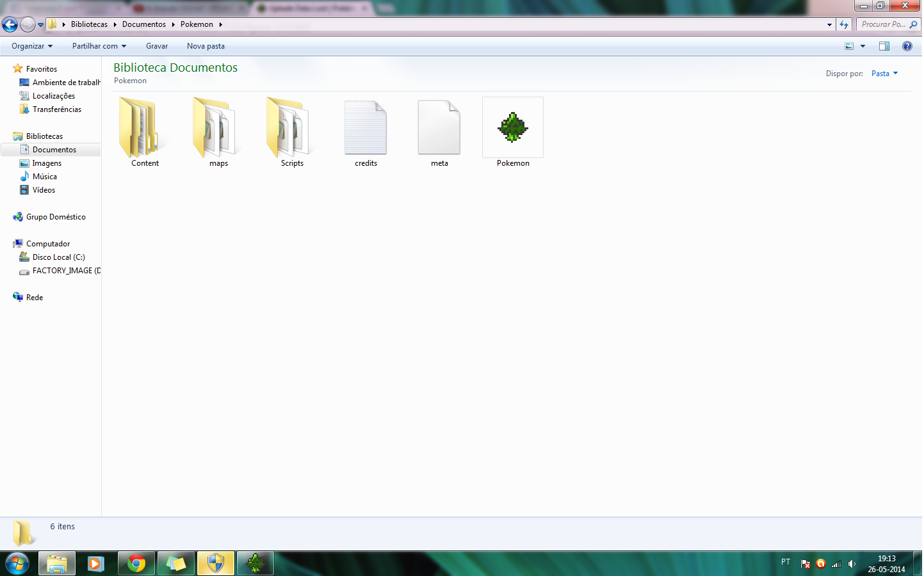Select Ambiente de trabalho in sidebar
This screenshot has height=576, width=924.
pyautogui.click(x=67, y=83)
